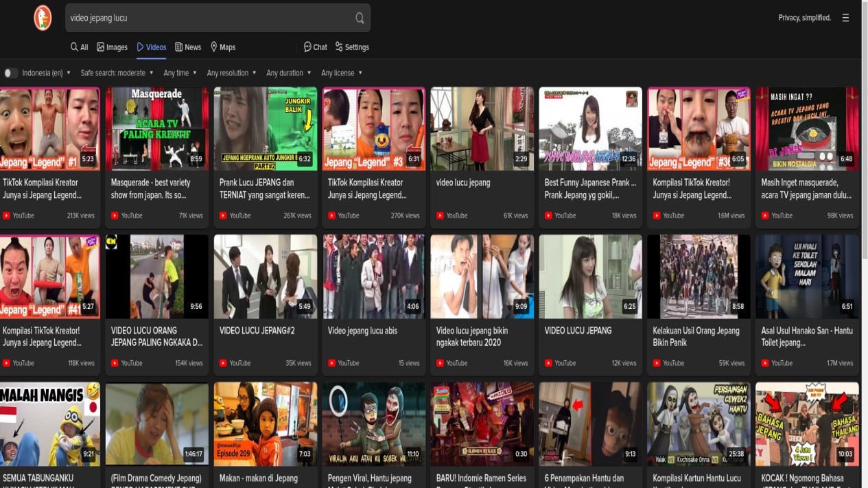This screenshot has width=868, height=488.
Task: Switch to the All results tab
Action: tap(80, 47)
